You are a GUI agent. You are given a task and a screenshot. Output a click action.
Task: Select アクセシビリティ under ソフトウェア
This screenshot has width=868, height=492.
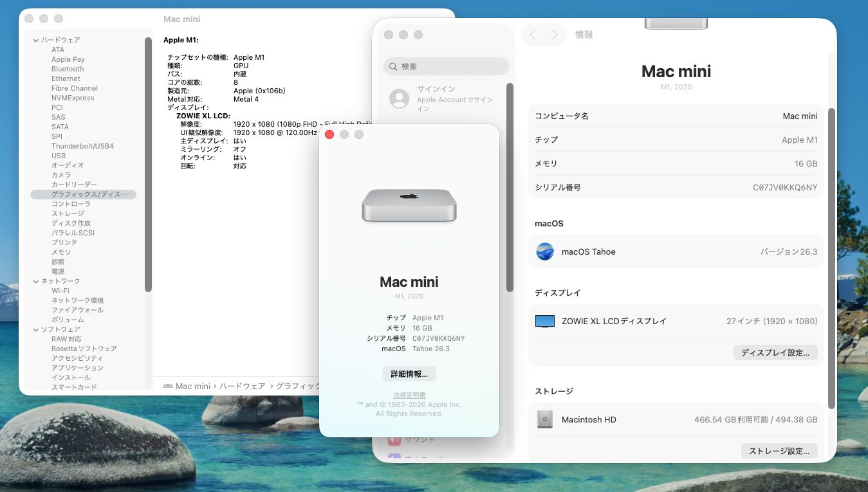(77, 358)
